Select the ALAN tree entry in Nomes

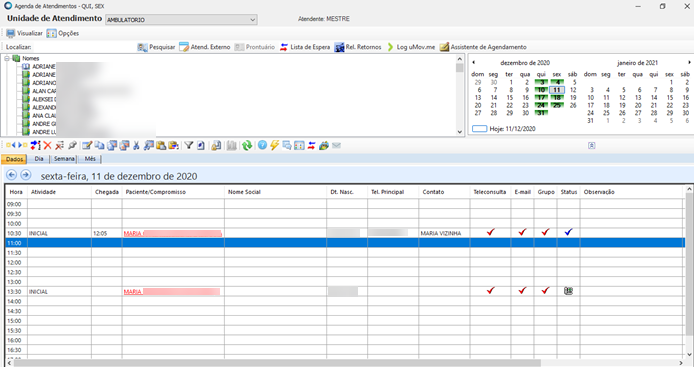44,91
